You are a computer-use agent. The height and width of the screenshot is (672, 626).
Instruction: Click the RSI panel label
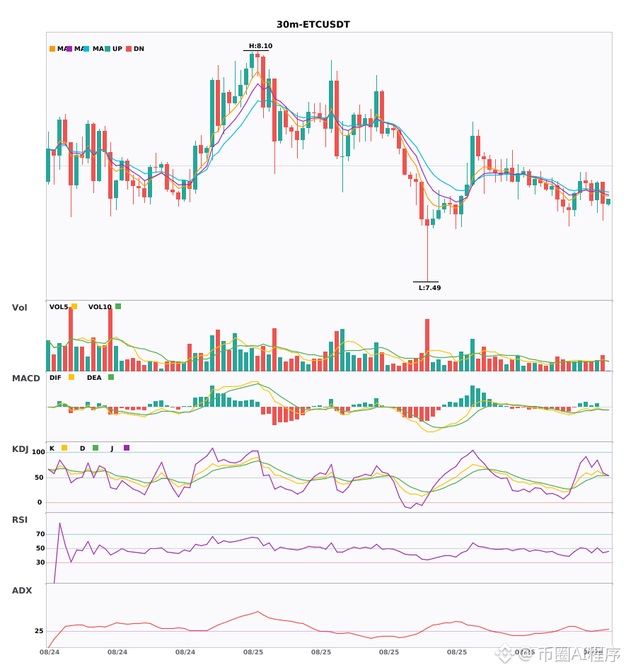tap(20, 519)
